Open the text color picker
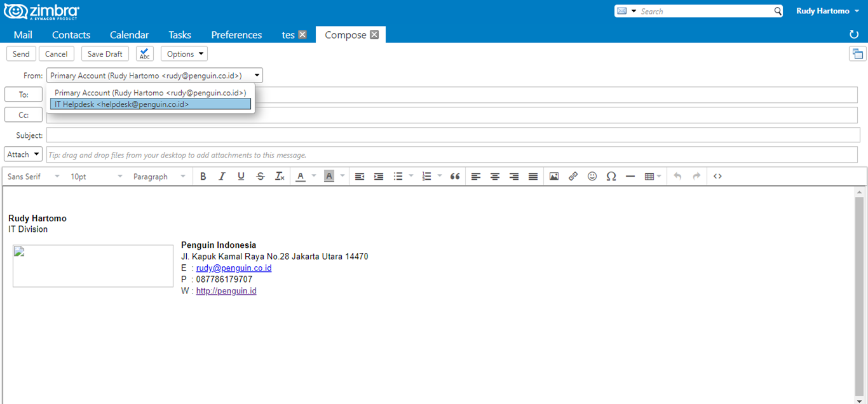 pos(301,177)
